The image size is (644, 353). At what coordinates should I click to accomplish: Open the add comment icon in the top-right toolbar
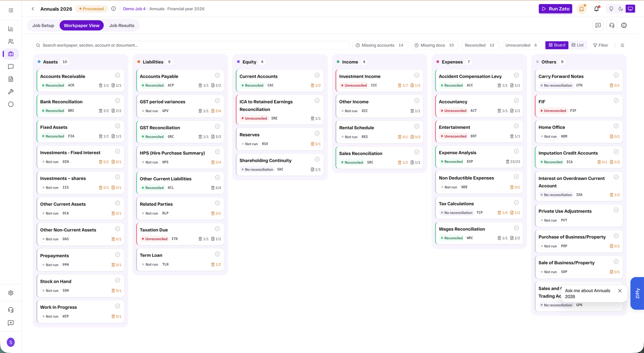pyautogui.click(x=598, y=25)
